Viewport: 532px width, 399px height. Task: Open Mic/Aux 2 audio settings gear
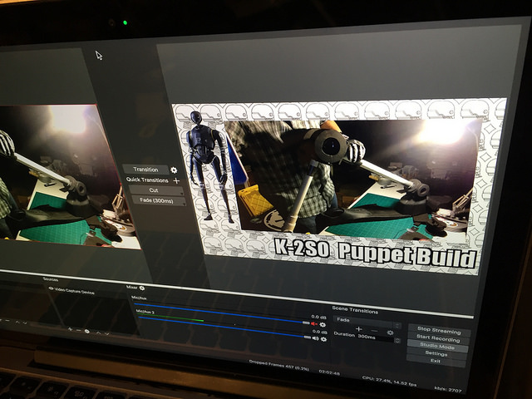tap(323, 339)
